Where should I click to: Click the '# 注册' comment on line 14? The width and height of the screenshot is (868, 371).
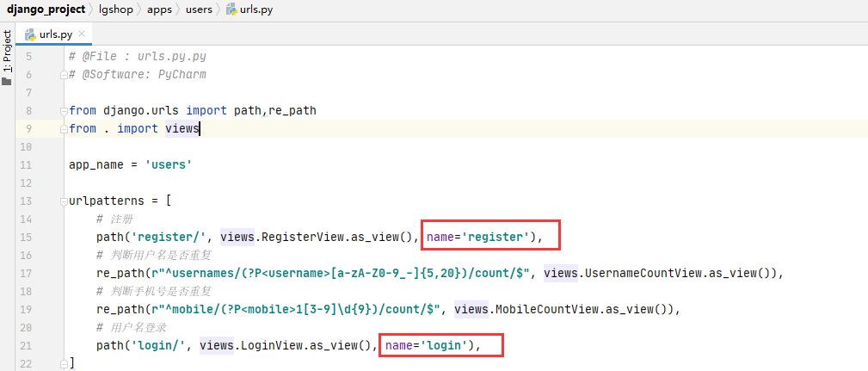pyautogui.click(x=114, y=220)
